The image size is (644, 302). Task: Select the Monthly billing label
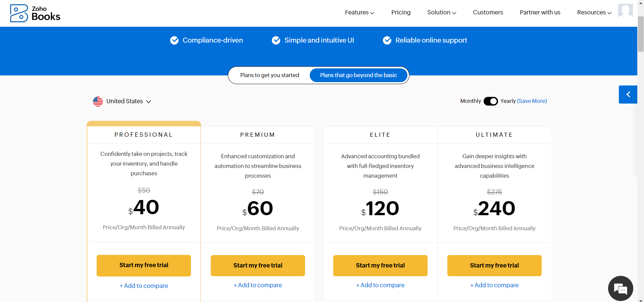(x=470, y=101)
